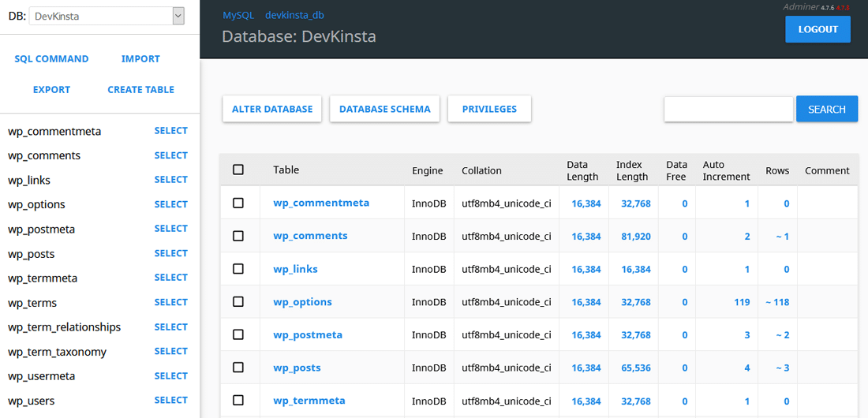This screenshot has height=418, width=868.
Task: Open the Import page
Action: click(140, 59)
